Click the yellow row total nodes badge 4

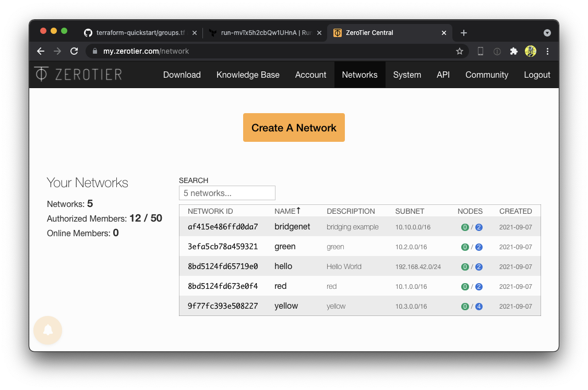tap(479, 307)
